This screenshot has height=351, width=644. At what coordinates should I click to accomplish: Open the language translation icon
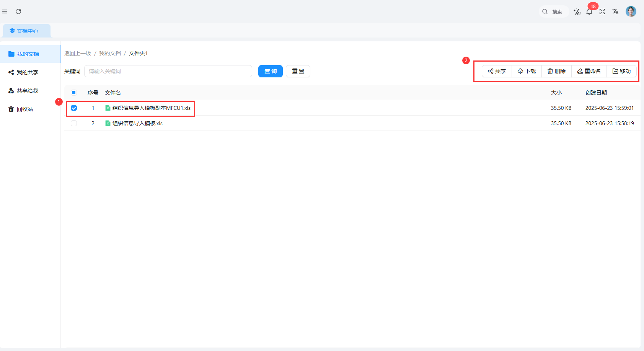(615, 11)
